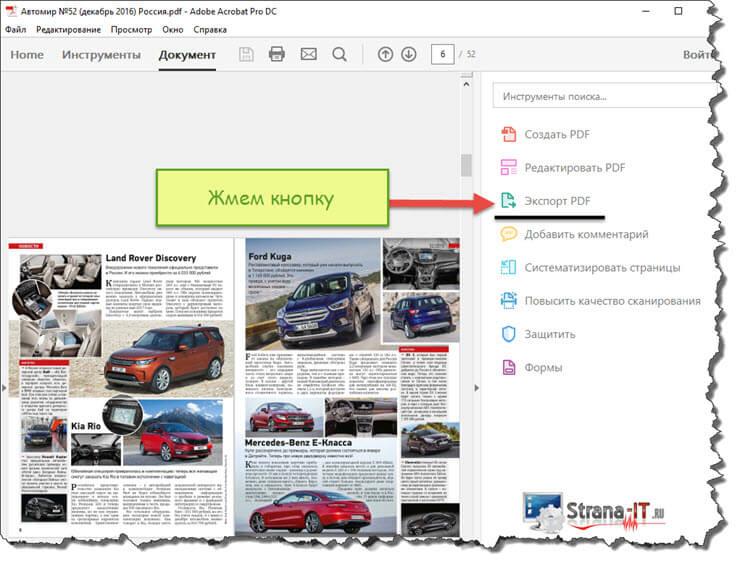The height and width of the screenshot is (566, 740).
Task: Open the Добавить комментарий tool label
Action: pos(586,234)
